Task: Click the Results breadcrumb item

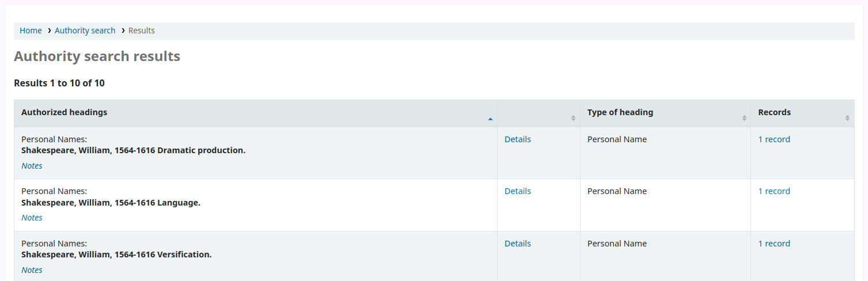Action: click(141, 31)
